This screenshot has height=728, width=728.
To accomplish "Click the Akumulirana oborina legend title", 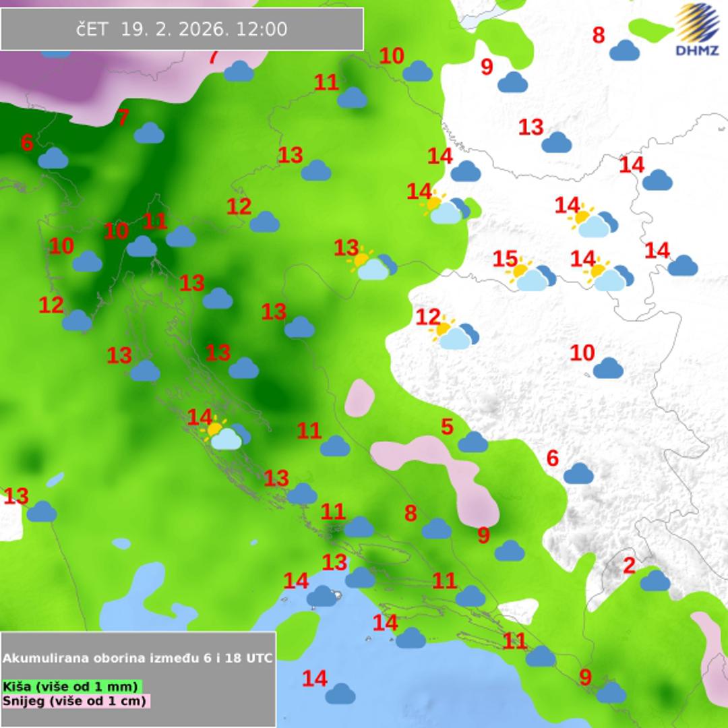I will (138, 658).
